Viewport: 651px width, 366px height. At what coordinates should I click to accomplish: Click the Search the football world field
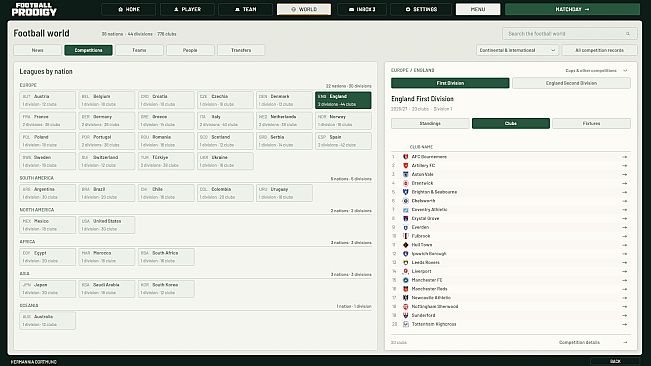tap(570, 34)
